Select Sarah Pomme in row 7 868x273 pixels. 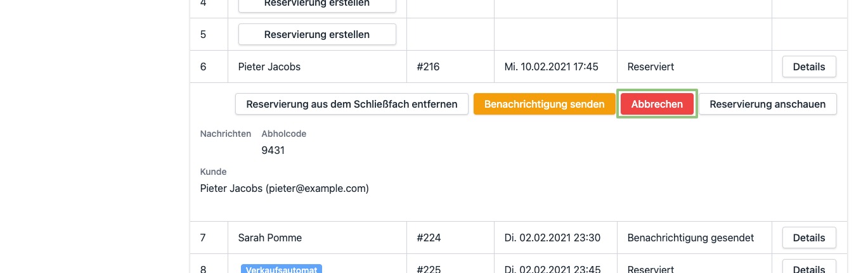269,238
